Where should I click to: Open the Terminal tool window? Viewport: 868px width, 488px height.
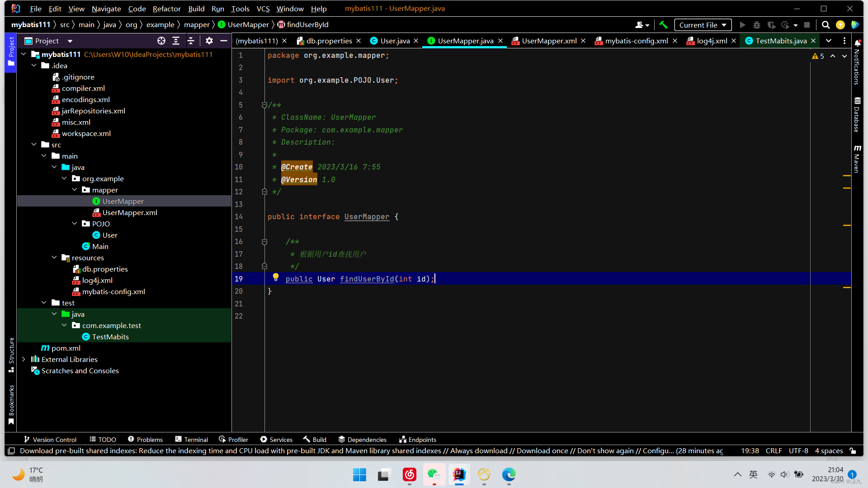click(192, 439)
